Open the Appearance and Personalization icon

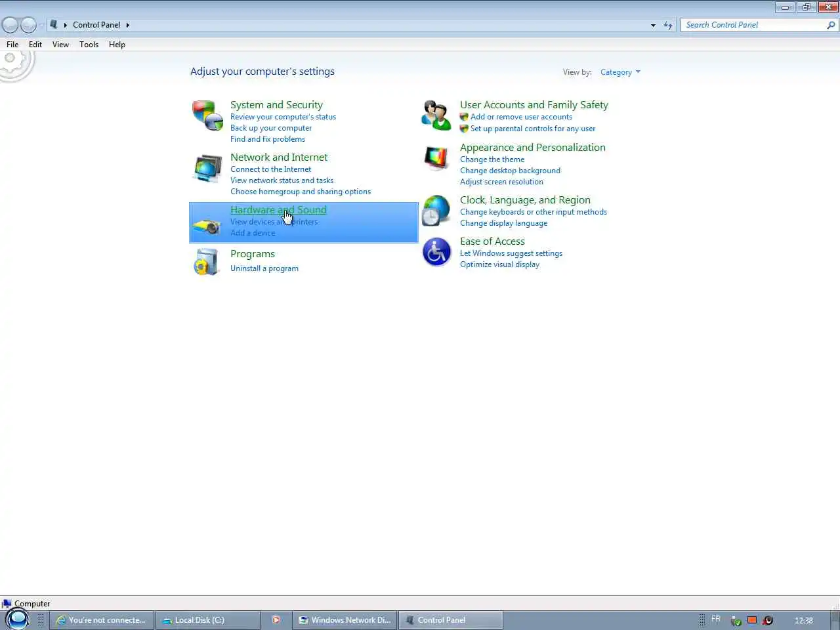[436, 158]
